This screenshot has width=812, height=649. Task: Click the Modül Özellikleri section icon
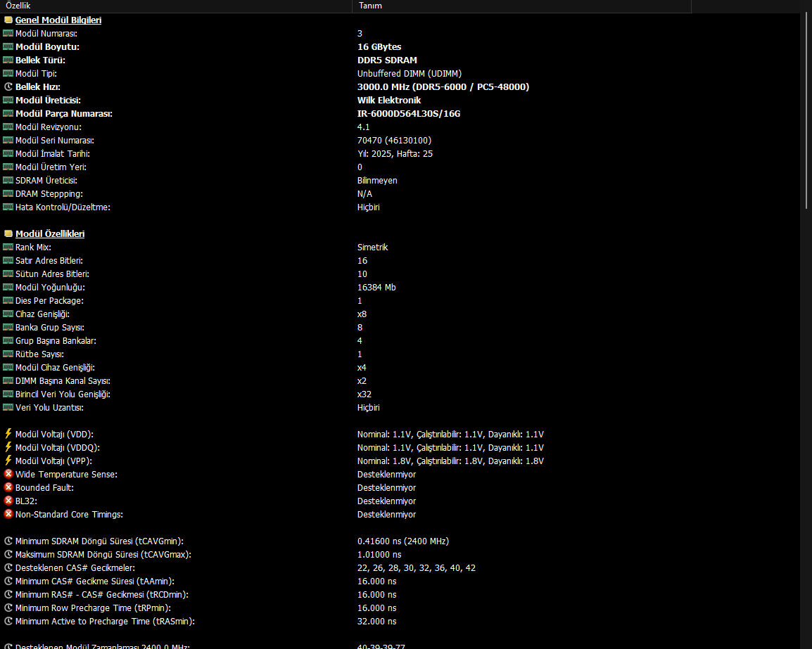pyautogui.click(x=8, y=233)
